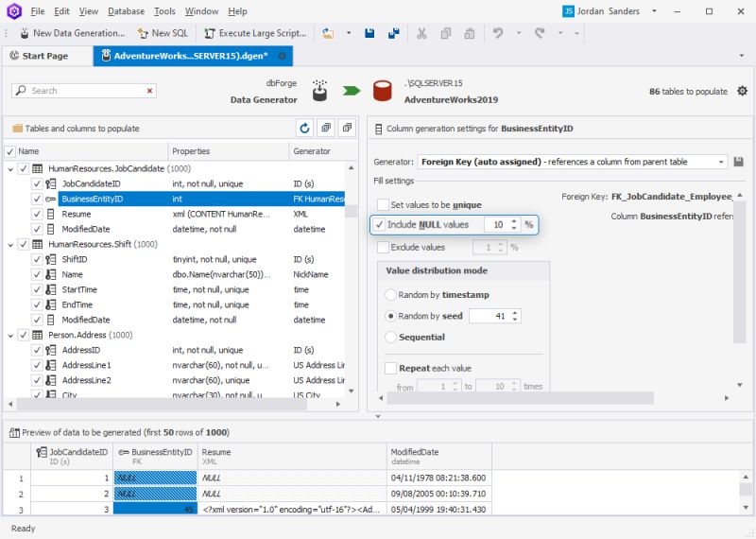Click the dbForge application logo icon
Image resolution: width=756 pixels, height=539 pixels.
coord(14,11)
